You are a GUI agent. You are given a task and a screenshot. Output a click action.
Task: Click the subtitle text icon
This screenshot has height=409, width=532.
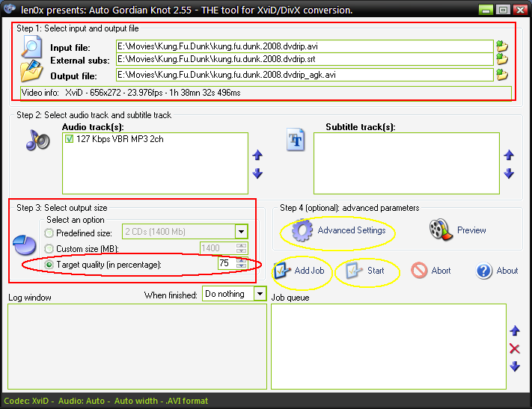[296, 139]
